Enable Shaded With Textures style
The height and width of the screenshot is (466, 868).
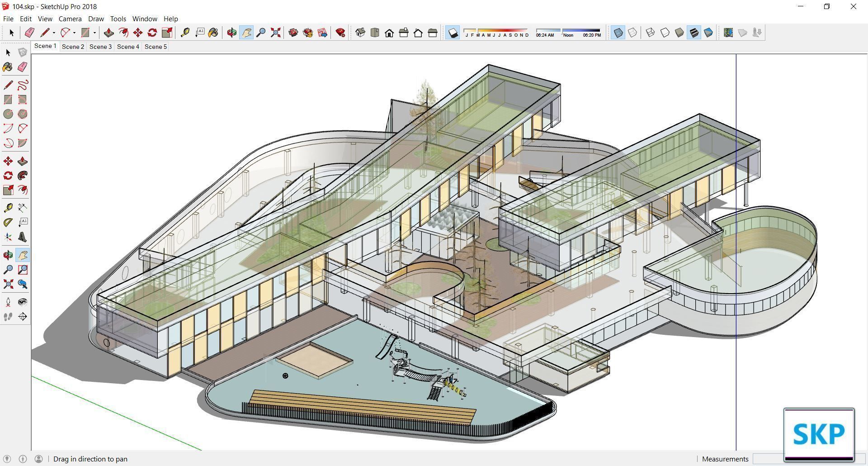694,33
